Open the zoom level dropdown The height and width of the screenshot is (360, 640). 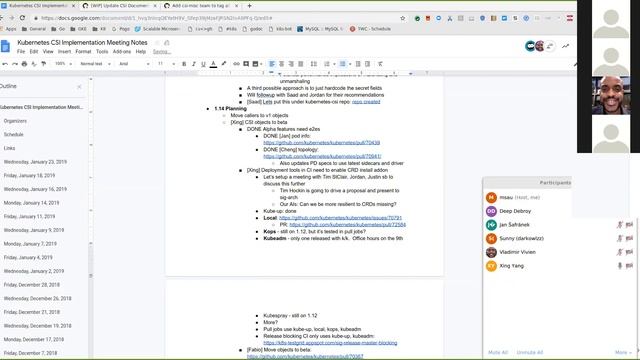tap(63, 64)
